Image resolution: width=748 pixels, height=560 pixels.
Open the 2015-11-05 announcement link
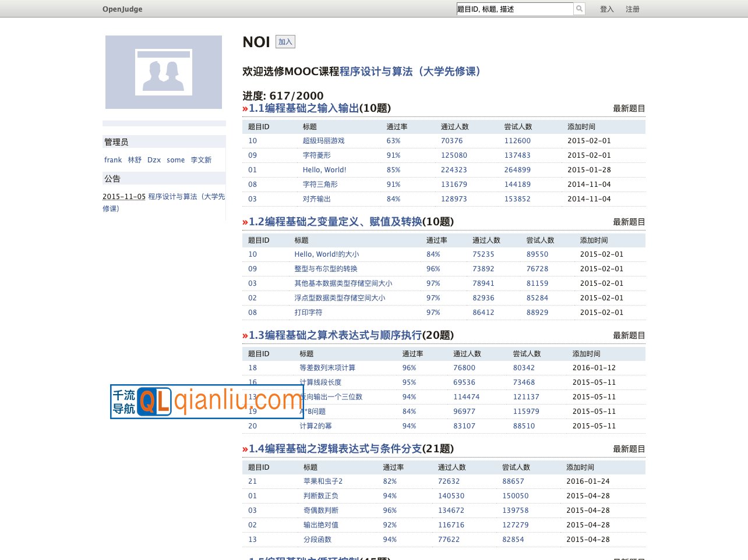(124, 197)
